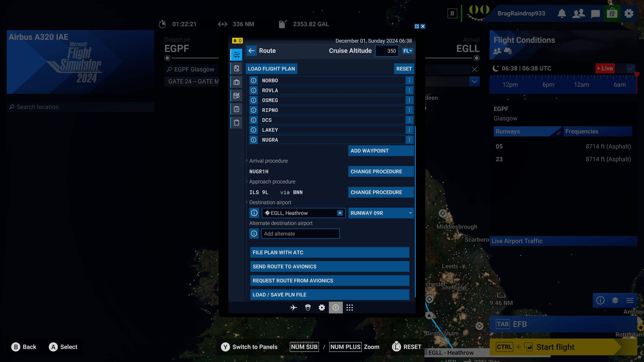Open EFB settings gear in bottom bar
The image size is (644, 362).
coord(322,308)
